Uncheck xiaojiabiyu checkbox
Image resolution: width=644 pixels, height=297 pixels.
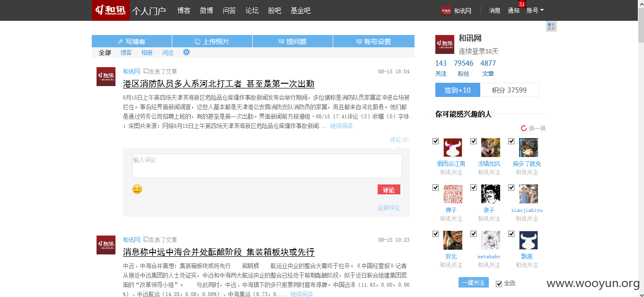[511, 187]
